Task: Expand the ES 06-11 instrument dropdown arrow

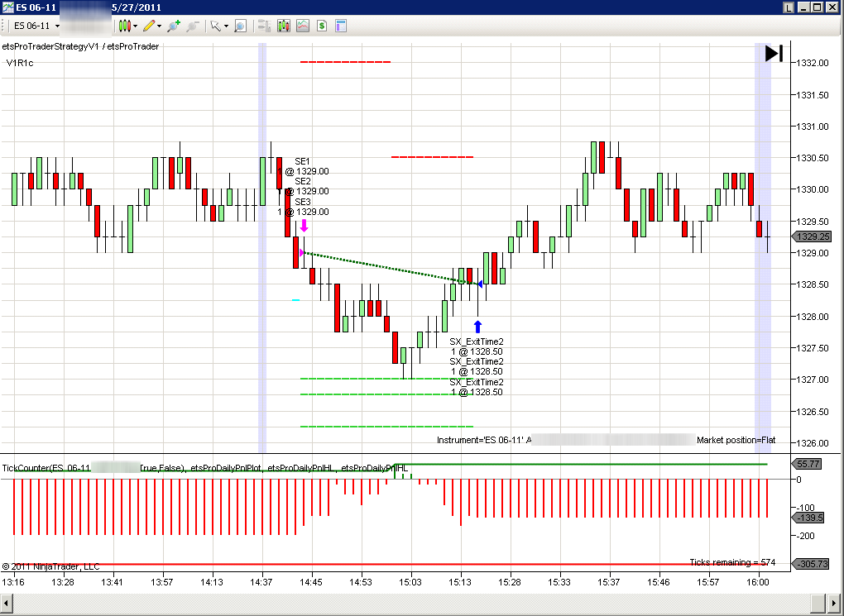Action: coord(57,26)
